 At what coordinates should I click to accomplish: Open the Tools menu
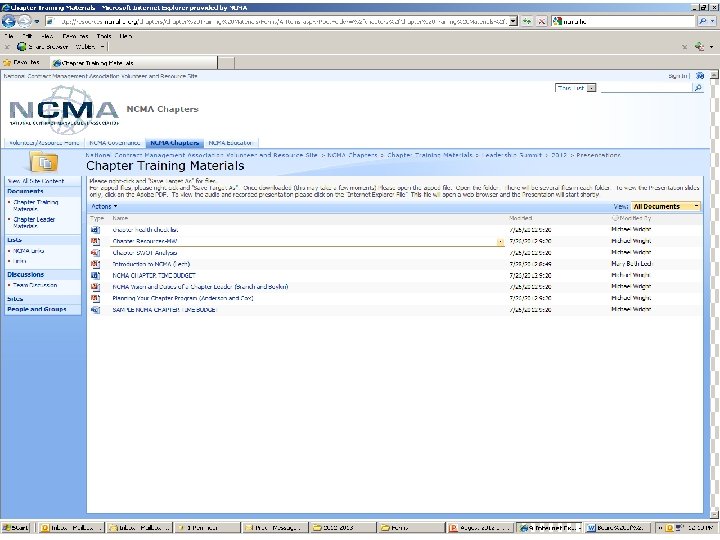[x=104, y=36]
